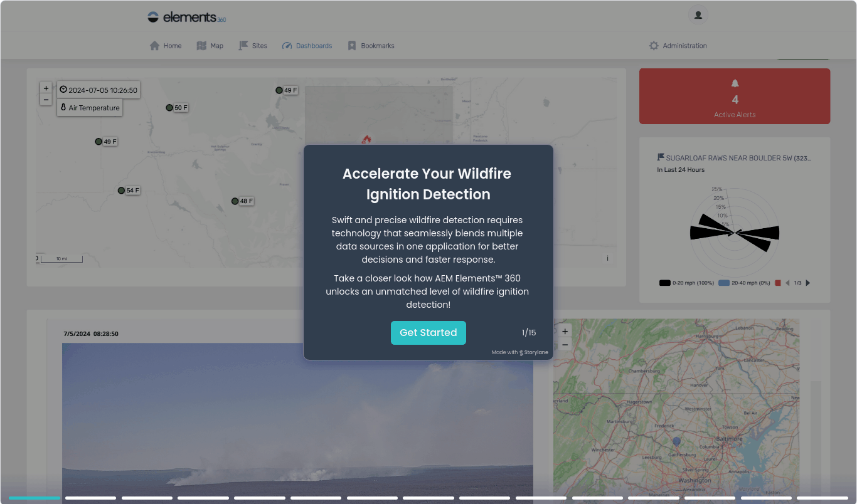
Task: Open the Administration gear icon
Action: [x=653, y=45]
